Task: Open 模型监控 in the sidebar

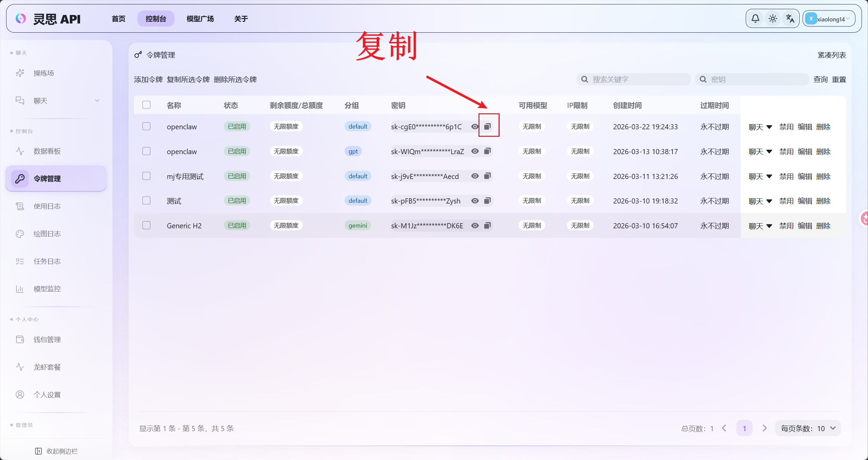Action: (x=56, y=289)
